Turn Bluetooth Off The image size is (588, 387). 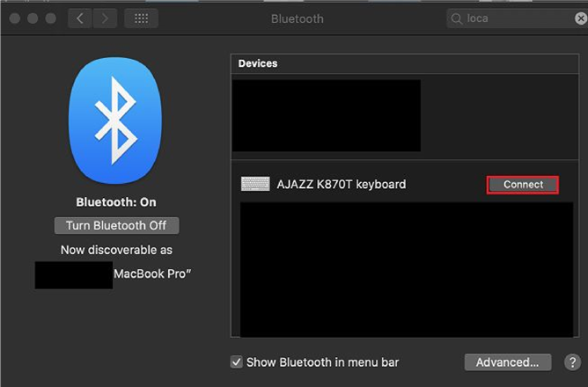click(116, 225)
